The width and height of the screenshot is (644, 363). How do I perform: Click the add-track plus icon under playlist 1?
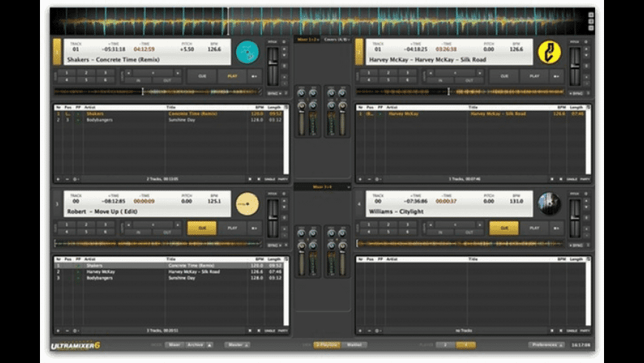coord(58,179)
